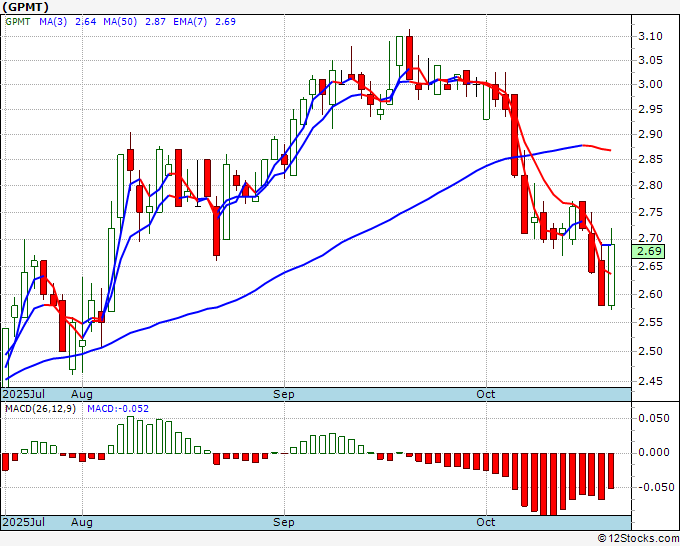Click the Aug label on price chart axis
The height and width of the screenshot is (546, 680).
pos(82,394)
